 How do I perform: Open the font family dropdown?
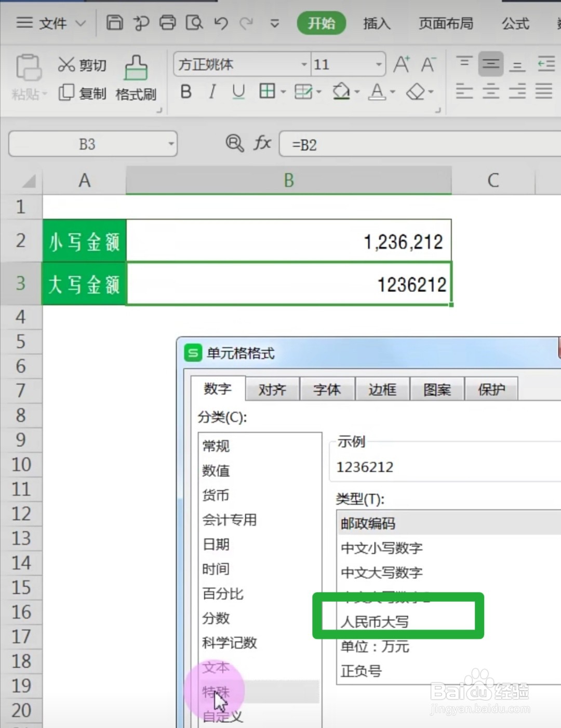[304, 64]
